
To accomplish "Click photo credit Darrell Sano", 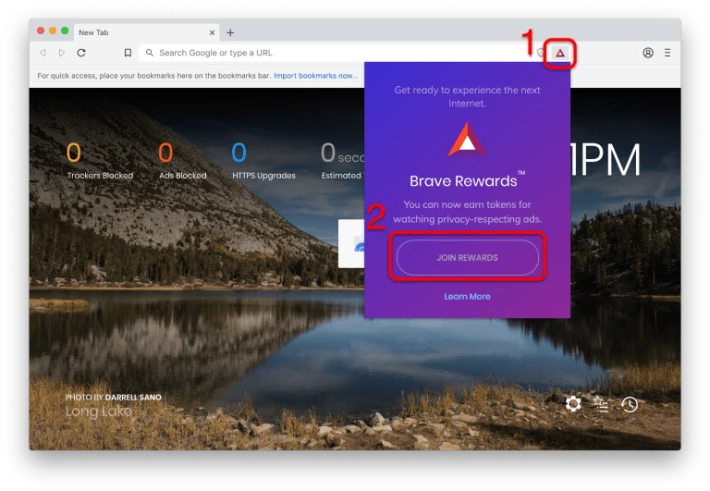I will point(113,397).
